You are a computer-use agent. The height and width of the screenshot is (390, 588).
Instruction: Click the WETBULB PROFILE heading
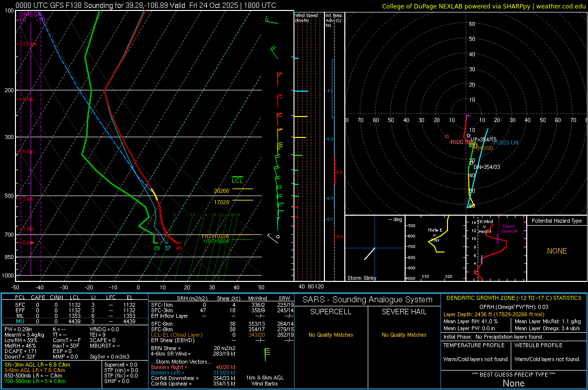(538, 345)
